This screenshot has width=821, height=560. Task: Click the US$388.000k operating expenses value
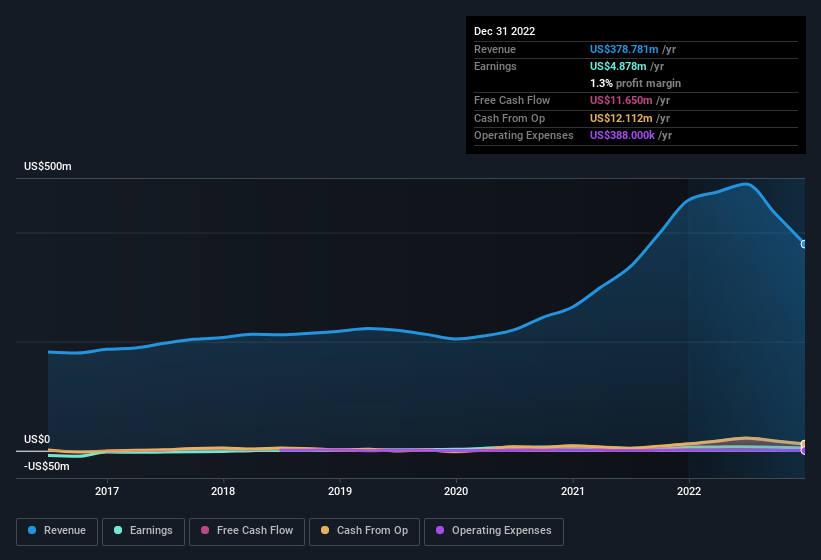pyautogui.click(x=623, y=136)
